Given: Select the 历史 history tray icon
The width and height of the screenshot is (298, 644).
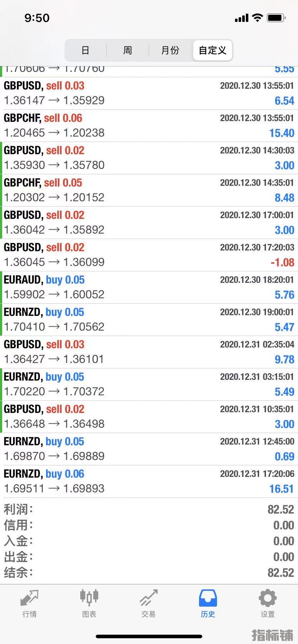Looking at the screenshot, I should 208,598.
